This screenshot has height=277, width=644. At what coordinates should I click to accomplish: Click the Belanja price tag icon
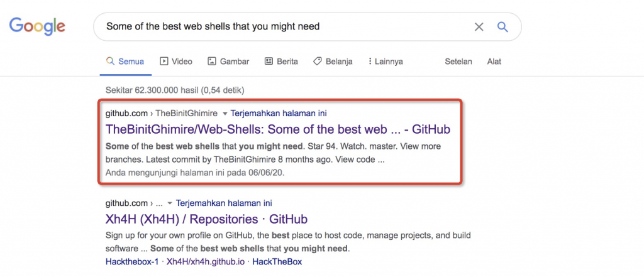click(317, 61)
